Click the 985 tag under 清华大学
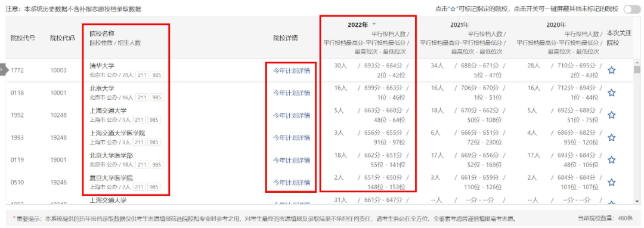644x228 pixels. tap(156, 75)
